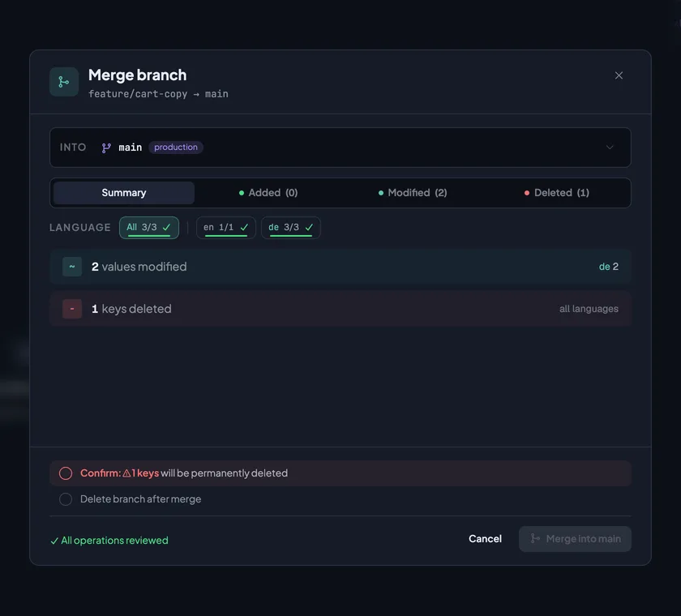
Task: Select the All 3/3 language filter
Action: 149,228
